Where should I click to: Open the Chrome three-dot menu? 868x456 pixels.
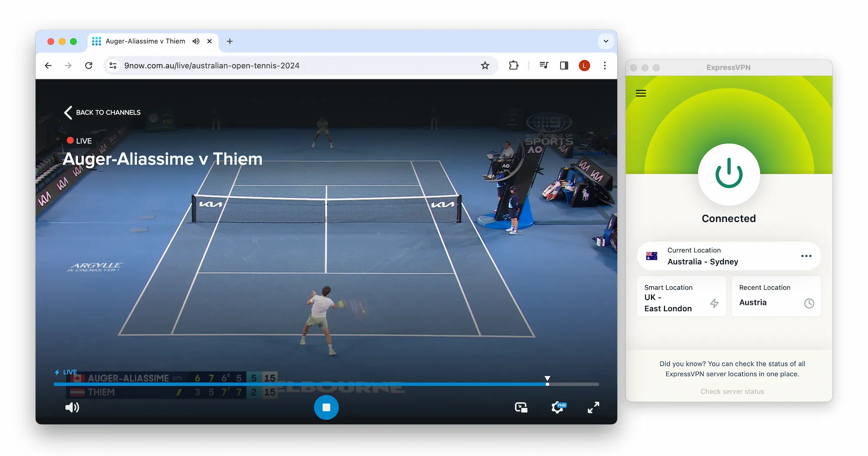[x=605, y=66]
